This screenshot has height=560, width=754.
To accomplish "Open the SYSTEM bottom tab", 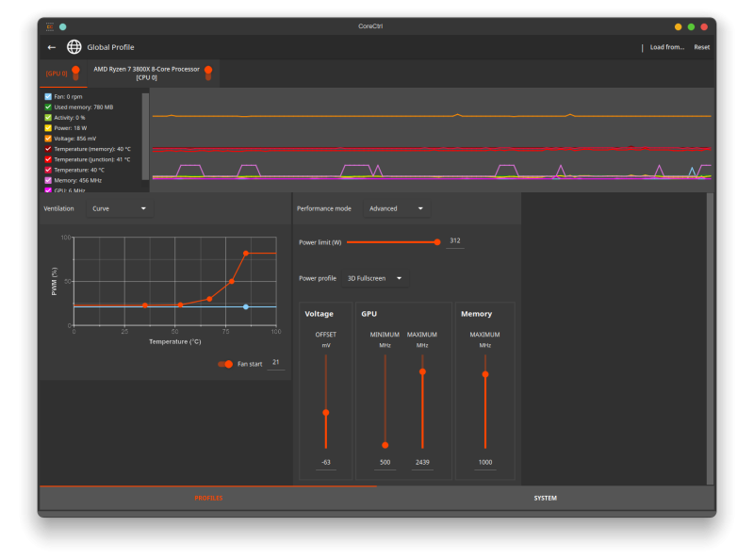I will (546, 498).
